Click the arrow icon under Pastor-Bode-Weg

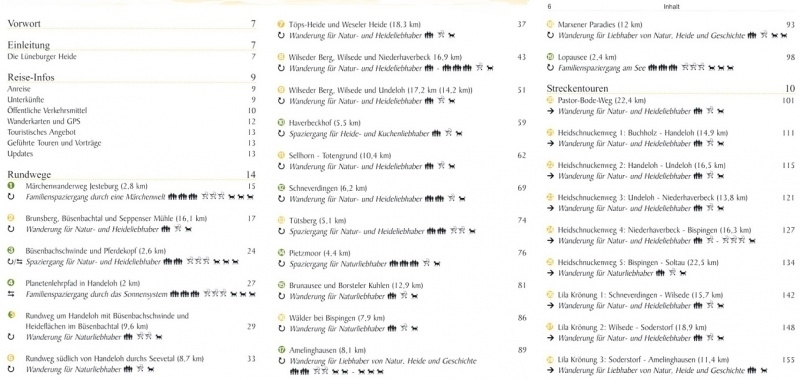(550, 111)
